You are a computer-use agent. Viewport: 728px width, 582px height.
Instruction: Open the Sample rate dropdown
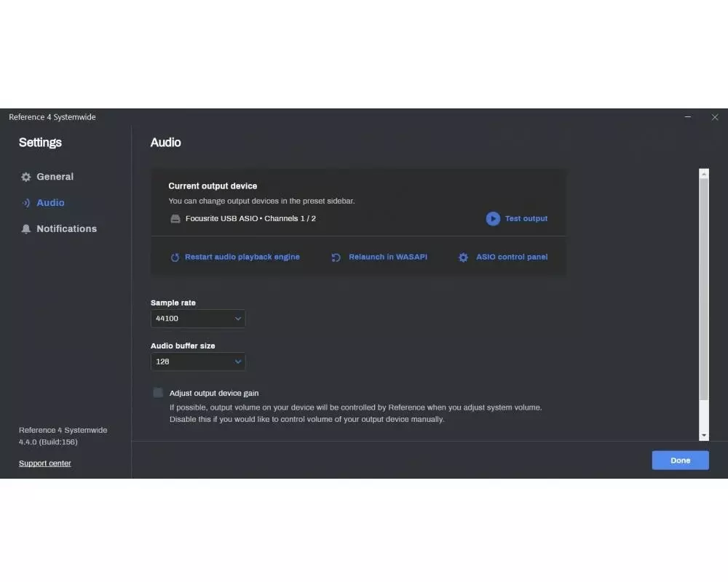click(x=197, y=319)
